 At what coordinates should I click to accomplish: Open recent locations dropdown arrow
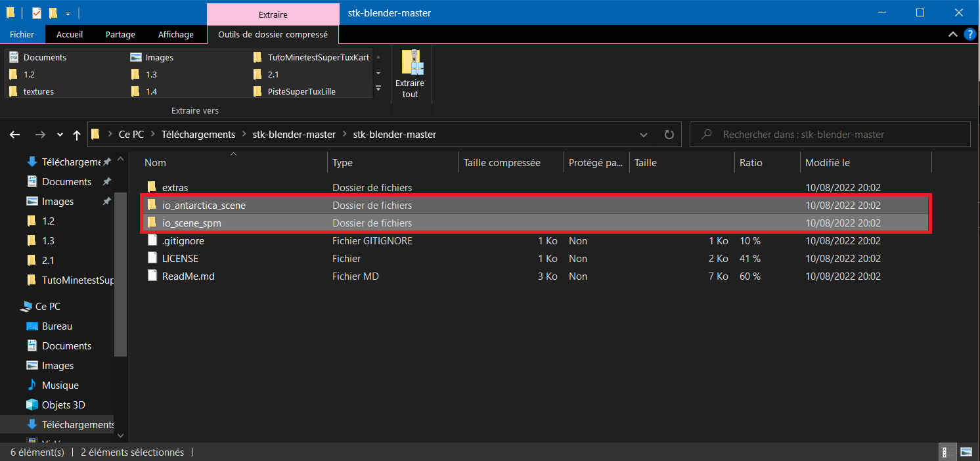tap(60, 135)
